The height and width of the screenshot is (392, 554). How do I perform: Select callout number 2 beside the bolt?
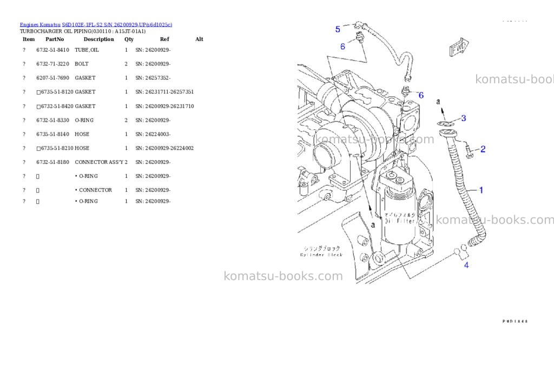coord(483,149)
